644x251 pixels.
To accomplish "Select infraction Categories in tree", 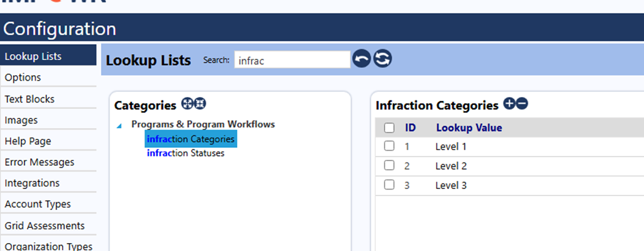I will pos(191,139).
